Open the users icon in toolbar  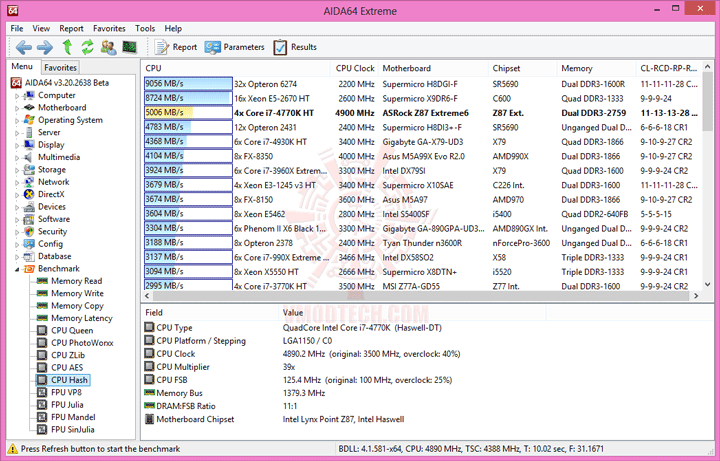pos(108,47)
